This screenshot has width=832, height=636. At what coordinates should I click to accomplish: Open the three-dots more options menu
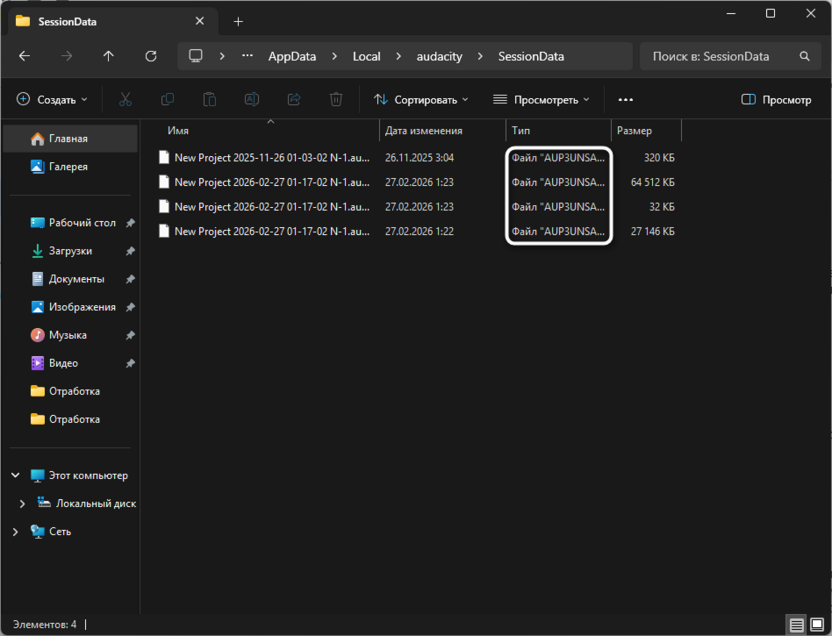tap(626, 99)
